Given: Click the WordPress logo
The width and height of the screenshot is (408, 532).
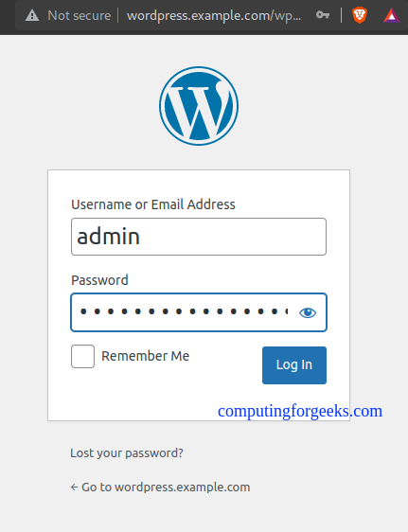Looking at the screenshot, I should click(x=199, y=106).
